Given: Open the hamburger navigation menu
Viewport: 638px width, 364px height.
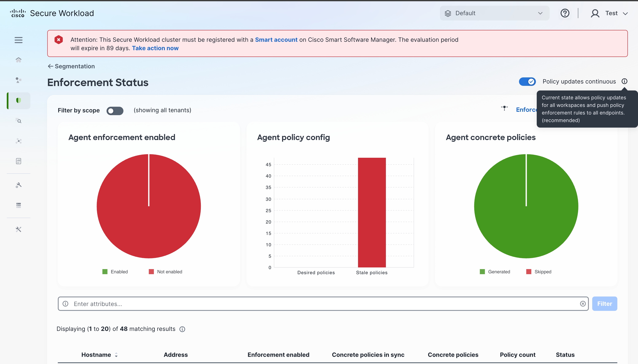Looking at the screenshot, I should tap(19, 40).
